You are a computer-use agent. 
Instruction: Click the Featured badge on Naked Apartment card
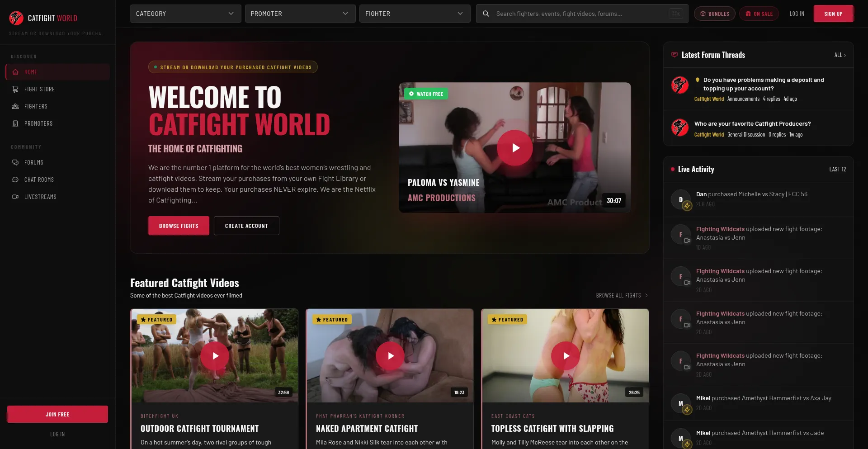coord(332,320)
